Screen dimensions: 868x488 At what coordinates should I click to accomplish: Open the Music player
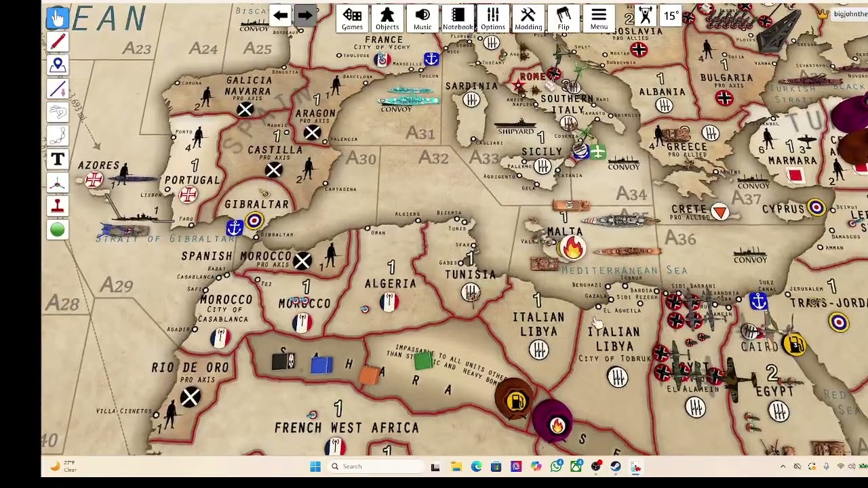(422, 19)
